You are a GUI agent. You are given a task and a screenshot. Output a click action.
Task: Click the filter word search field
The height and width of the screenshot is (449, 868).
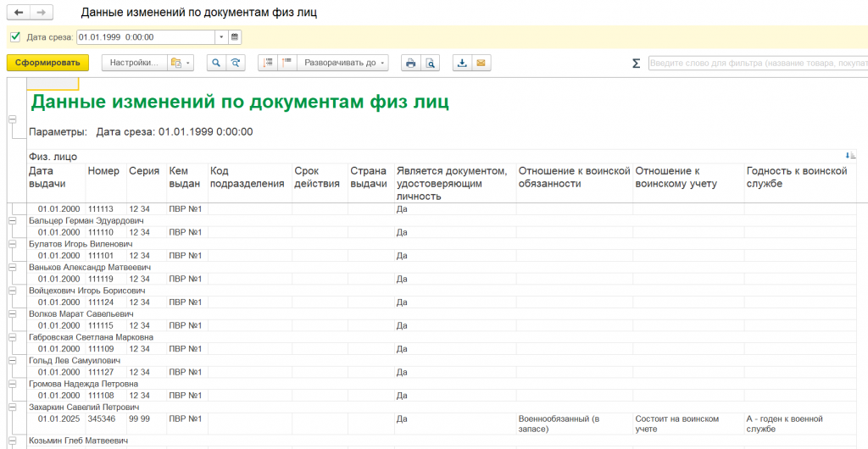click(757, 64)
